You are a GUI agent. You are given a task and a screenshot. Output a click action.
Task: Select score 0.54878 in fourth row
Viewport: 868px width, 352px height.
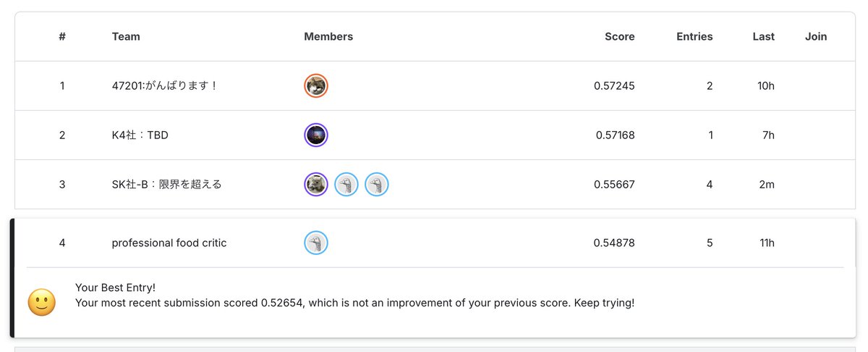(x=614, y=243)
